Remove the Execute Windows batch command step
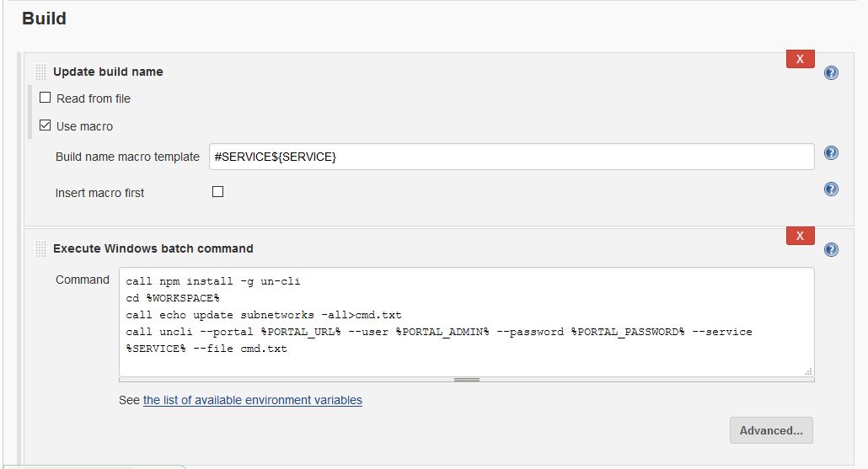This screenshot has height=469, width=868. pos(800,236)
